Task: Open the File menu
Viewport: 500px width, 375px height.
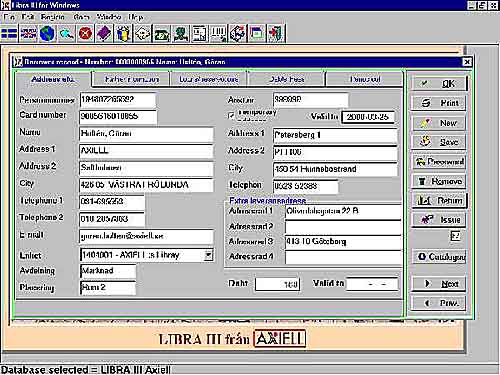Action: tap(9, 17)
